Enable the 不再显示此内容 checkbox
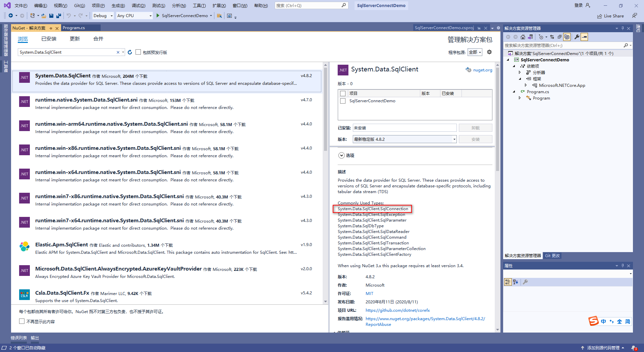644x352 pixels. click(22, 321)
